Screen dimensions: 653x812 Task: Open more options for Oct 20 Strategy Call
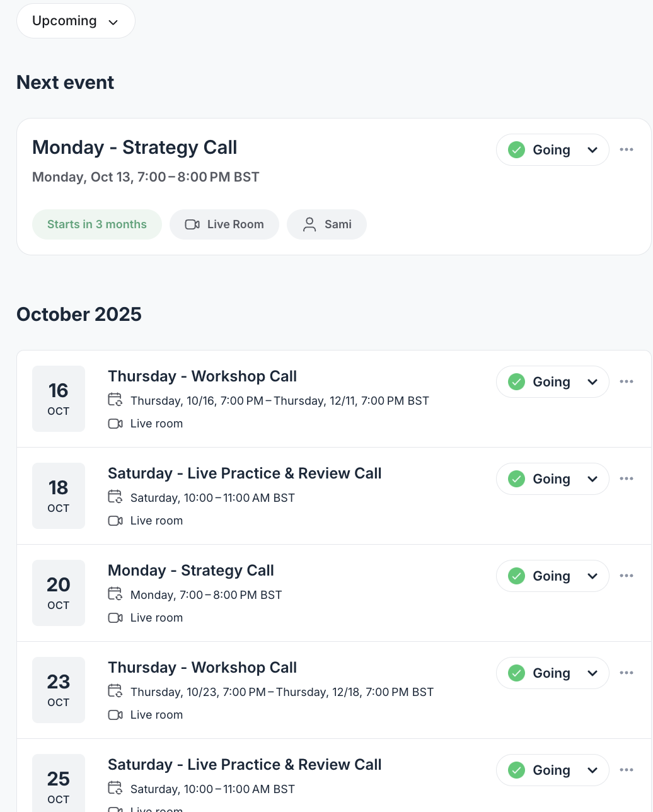point(626,576)
